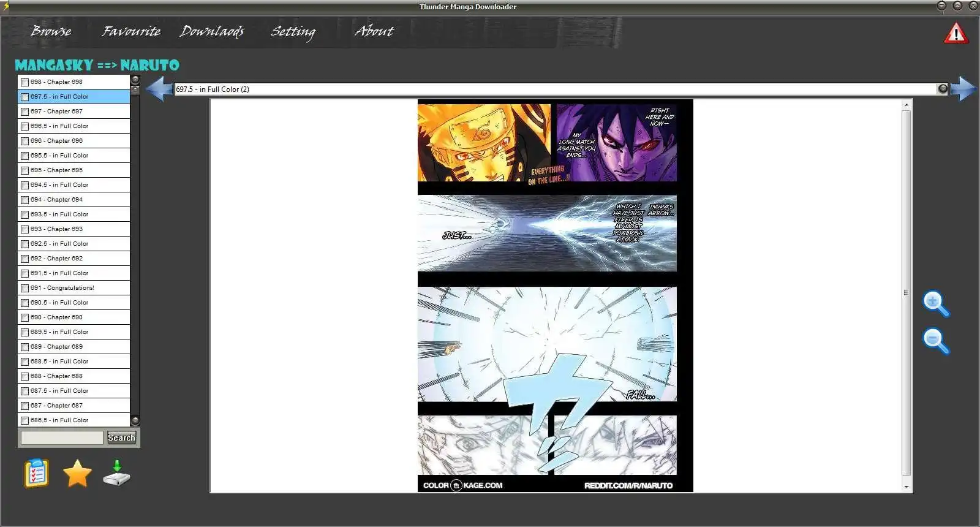Open the Favourite tab
Image resolution: width=980 pixels, height=527 pixels.
coord(131,31)
